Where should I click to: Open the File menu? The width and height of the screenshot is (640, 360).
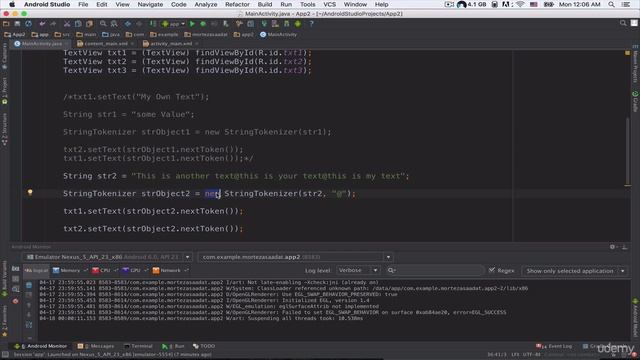(83, 4)
